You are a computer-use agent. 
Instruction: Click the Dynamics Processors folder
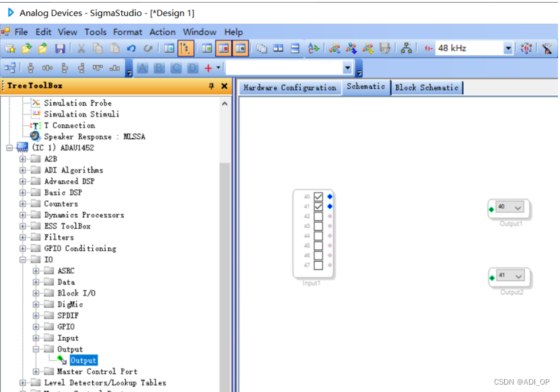pyautogui.click(x=84, y=215)
